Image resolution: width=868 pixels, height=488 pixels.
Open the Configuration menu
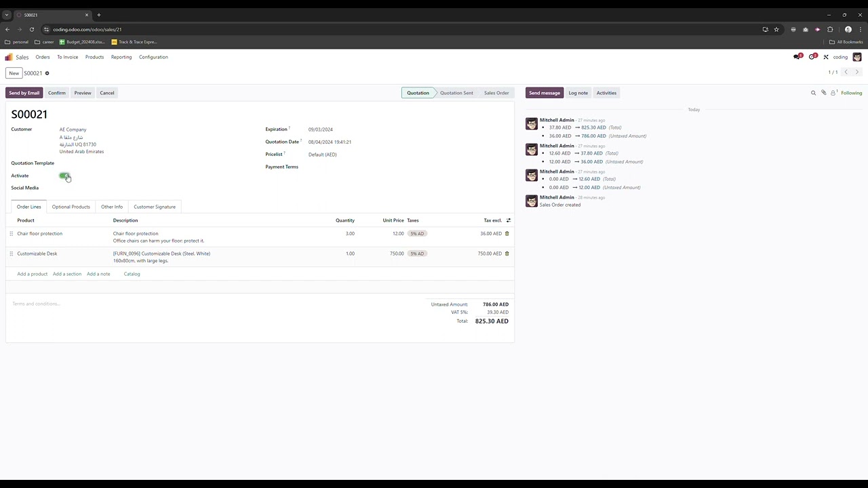(x=153, y=57)
